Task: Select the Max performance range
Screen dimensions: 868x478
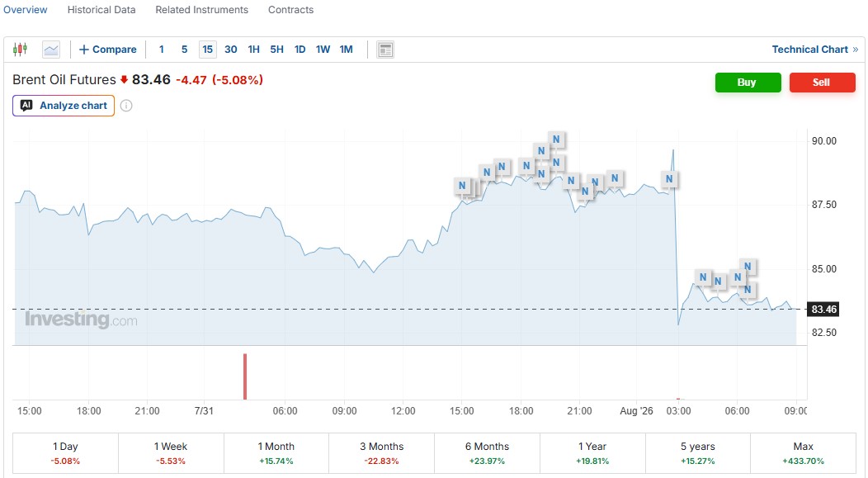Action: tap(804, 453)
